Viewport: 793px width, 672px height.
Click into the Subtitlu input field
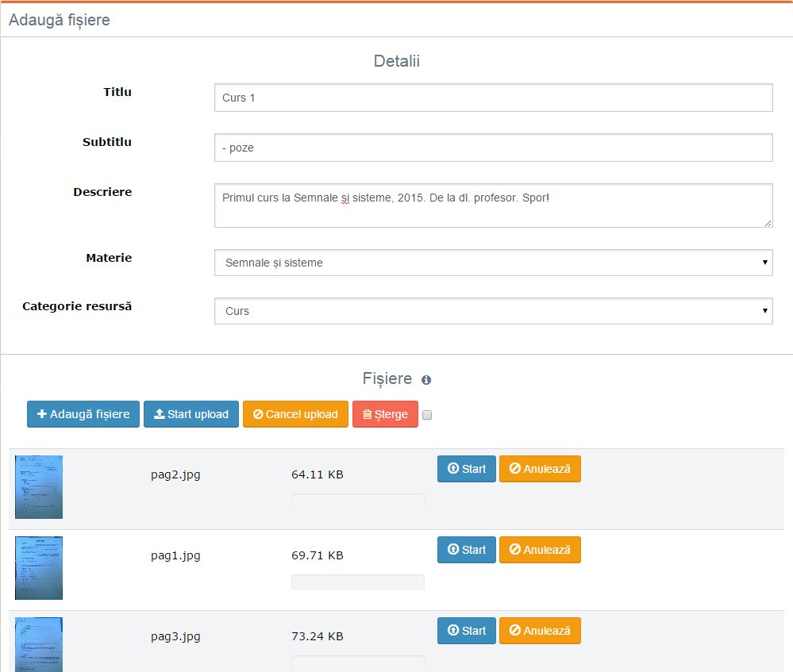(x=494, y=148)
